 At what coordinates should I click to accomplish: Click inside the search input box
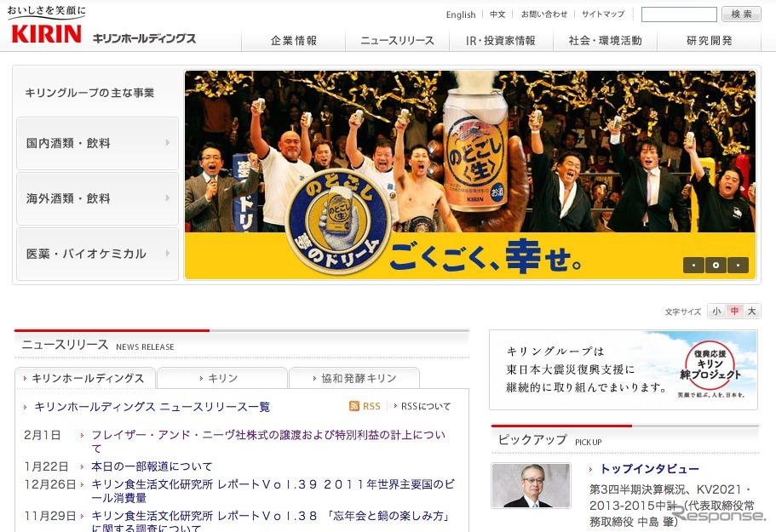pos(679,14)
